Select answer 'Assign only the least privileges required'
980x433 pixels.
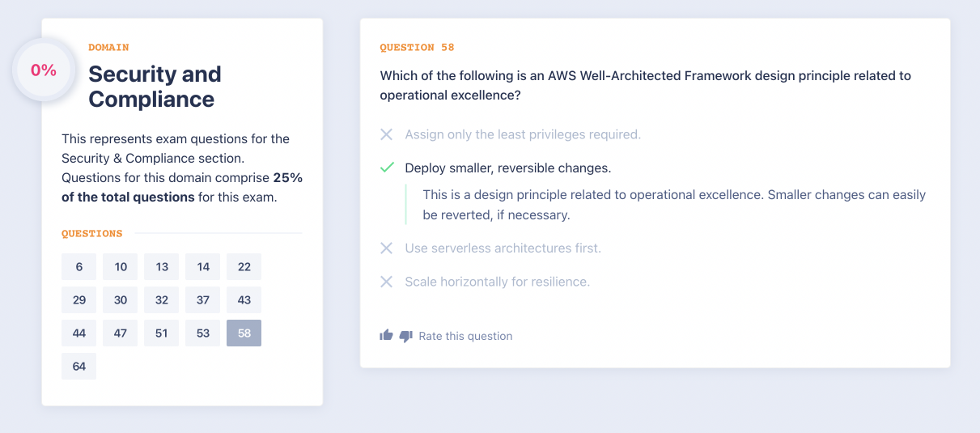(523, 134)
